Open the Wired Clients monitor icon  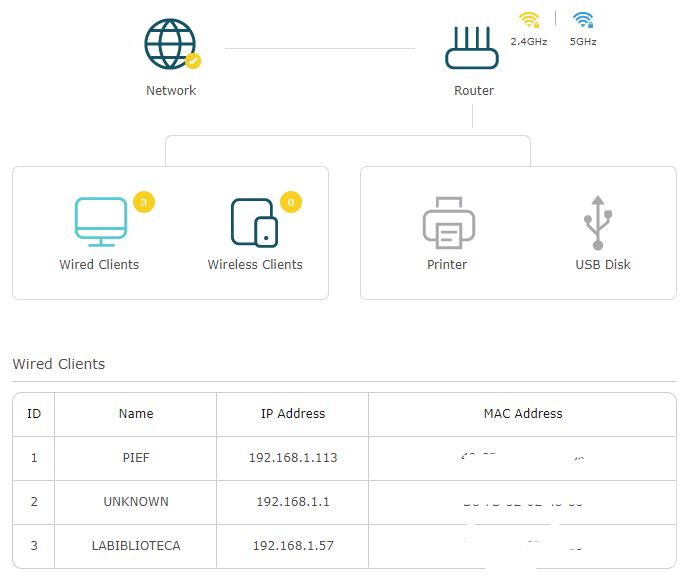click(101, 222)
